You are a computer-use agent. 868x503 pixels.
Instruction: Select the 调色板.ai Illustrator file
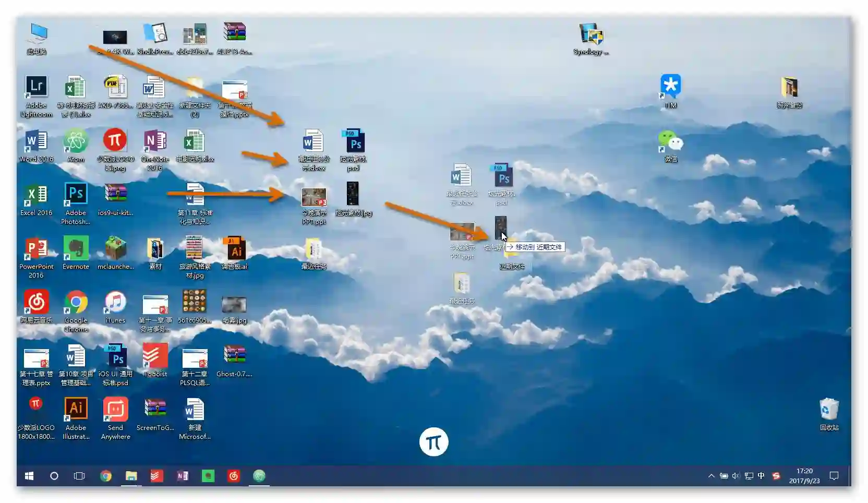[234, 254]
